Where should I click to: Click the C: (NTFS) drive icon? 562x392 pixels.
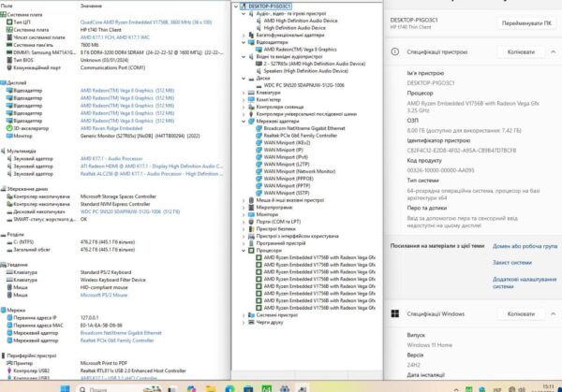(9, 242)
